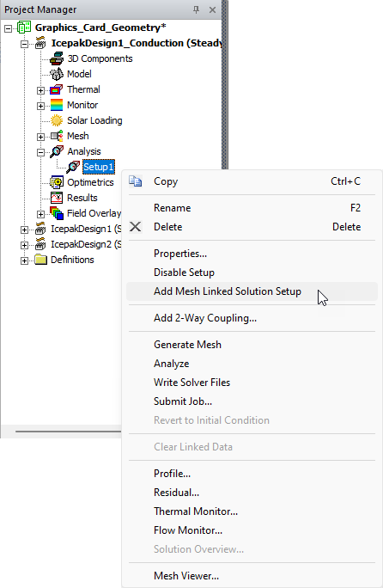This screenshot has width=383, height=588.
Task: Click the Graphics_Card_Geometry project icon
Action: (x=24, y=28)
